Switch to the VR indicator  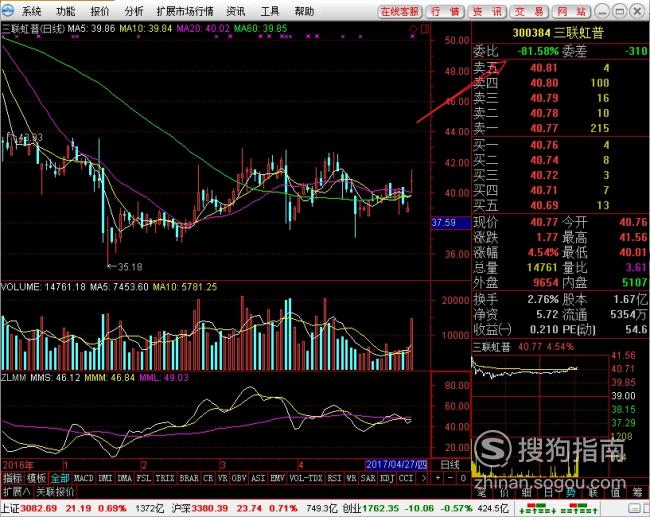[223, 478]
